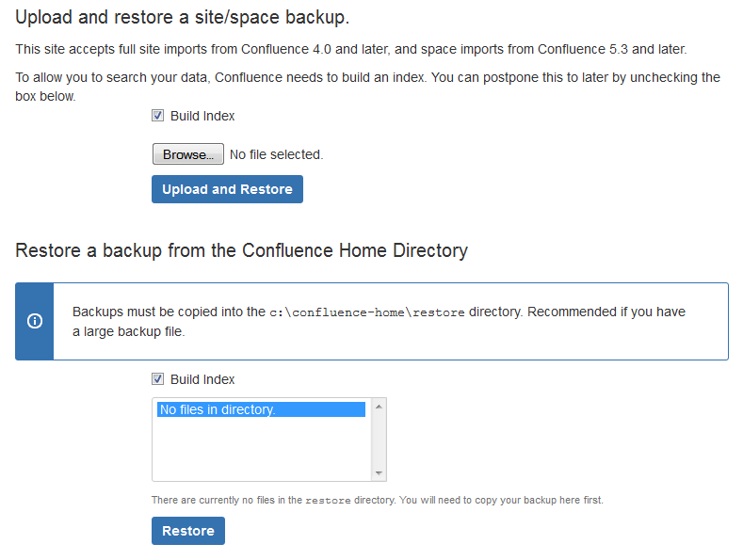Click the file list's scroll up arrow

(x=379, y=407)
